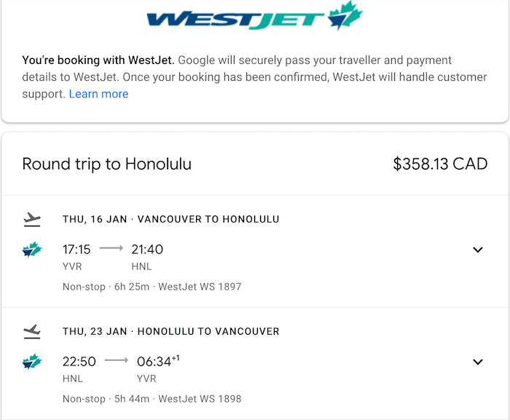The width and height of the screenshot is (510, 420).
Task: Expand the Vancouver to Honolulu flight details
Action: [x=477, y=250]
